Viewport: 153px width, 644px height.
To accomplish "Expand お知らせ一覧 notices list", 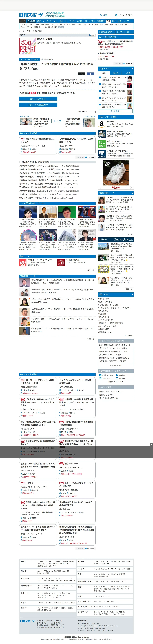I will [x=116, y=365].
